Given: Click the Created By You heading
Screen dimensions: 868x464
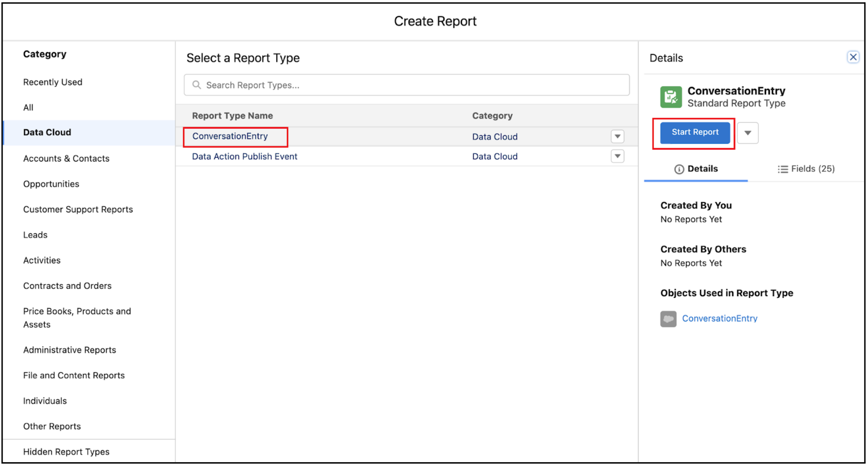Looking at the screenshot, I should 696,205.
